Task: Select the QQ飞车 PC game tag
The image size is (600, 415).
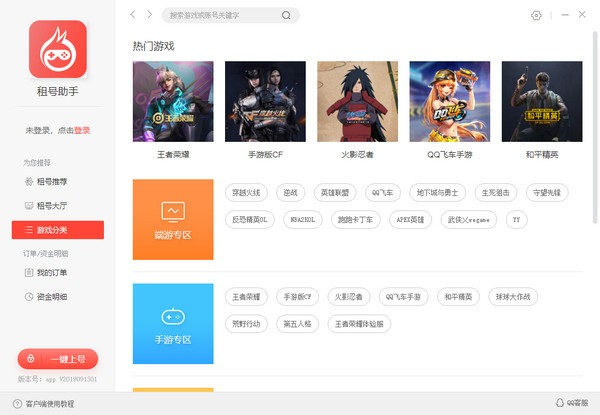Action: point(383,192)
